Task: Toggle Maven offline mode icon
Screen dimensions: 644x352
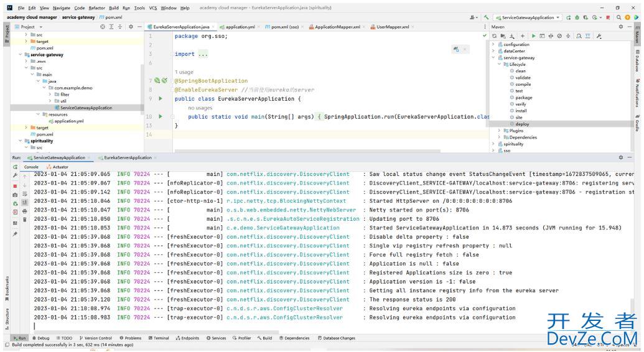Action: [551, 36]
